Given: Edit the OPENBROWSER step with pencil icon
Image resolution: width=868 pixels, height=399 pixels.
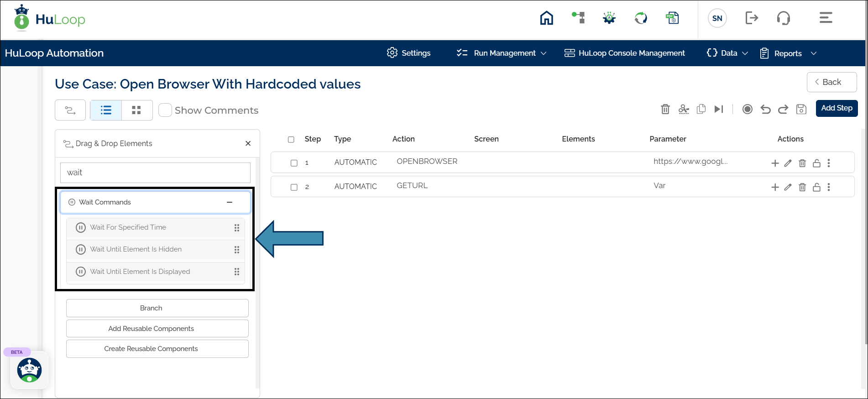Looking at the screenshot, I should [x=788, y=163].
